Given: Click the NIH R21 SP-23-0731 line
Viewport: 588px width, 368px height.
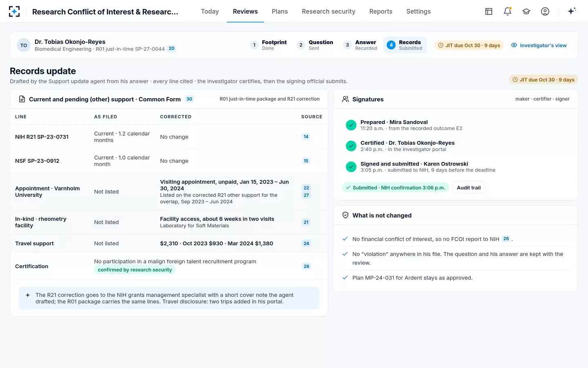Looking at the screenshot, I should tap(42, 137).
